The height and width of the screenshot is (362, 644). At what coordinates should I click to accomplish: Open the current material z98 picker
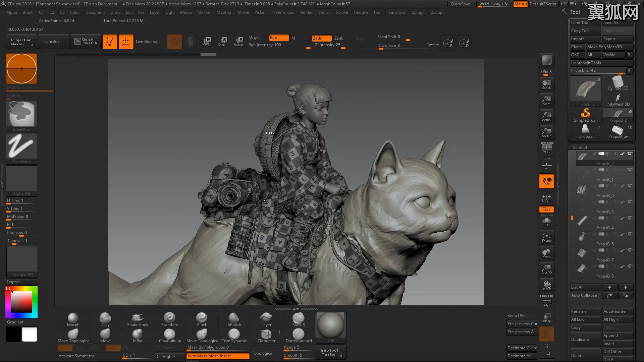coord(330,327)
